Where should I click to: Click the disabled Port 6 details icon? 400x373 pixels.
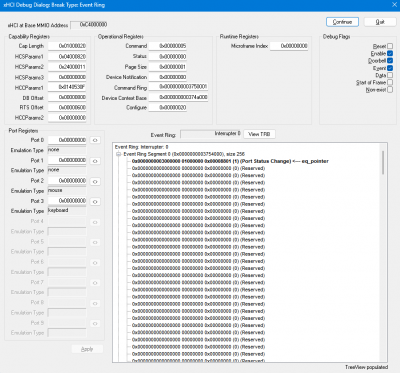[x=95, y=263]
